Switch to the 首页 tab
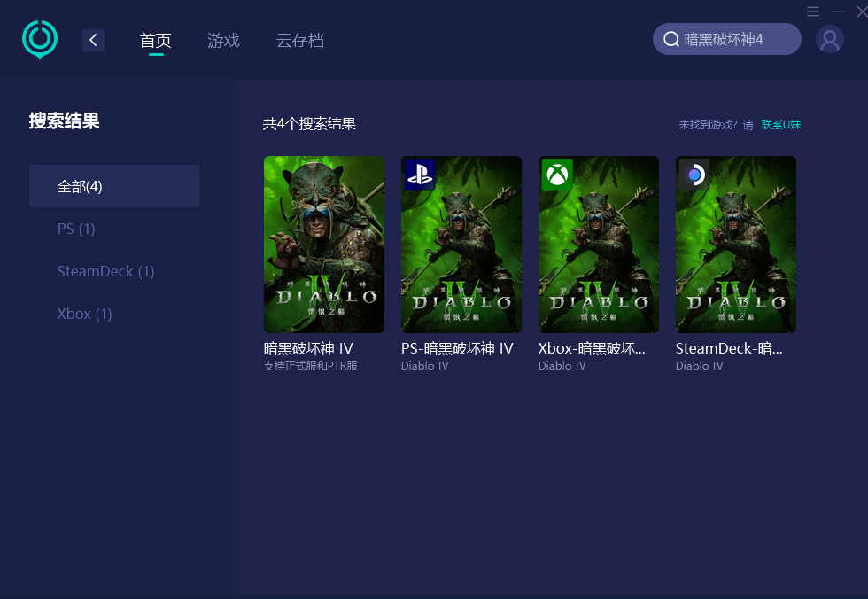The width and height of the screenshot is (868, 599). pyautogui.click(x=156, y=41)
